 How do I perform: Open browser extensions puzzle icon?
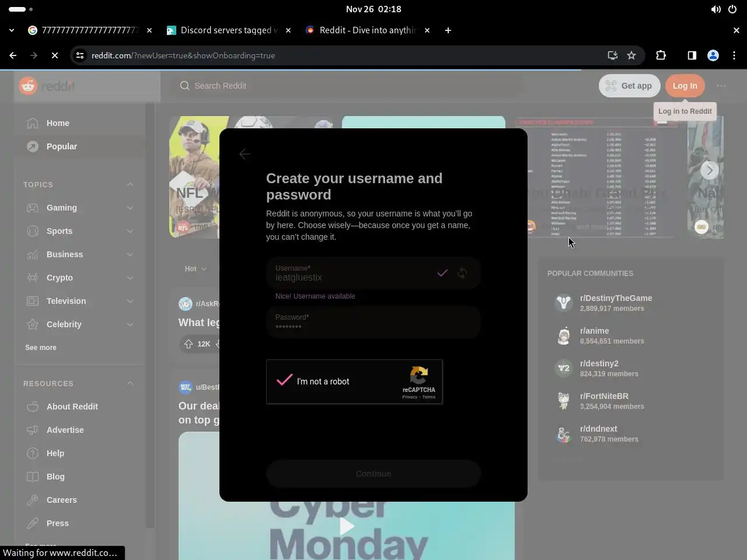(661, 55)
